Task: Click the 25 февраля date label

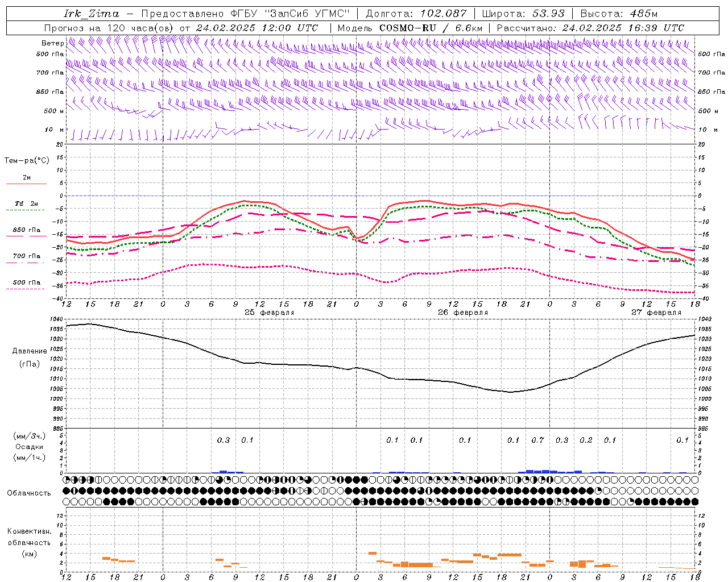Action: point(270,313)
